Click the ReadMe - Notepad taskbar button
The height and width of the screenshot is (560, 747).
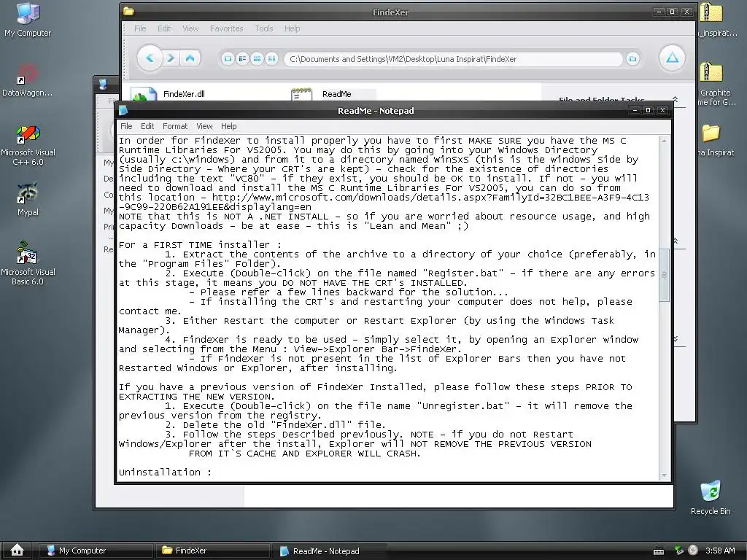coord(329,551)
